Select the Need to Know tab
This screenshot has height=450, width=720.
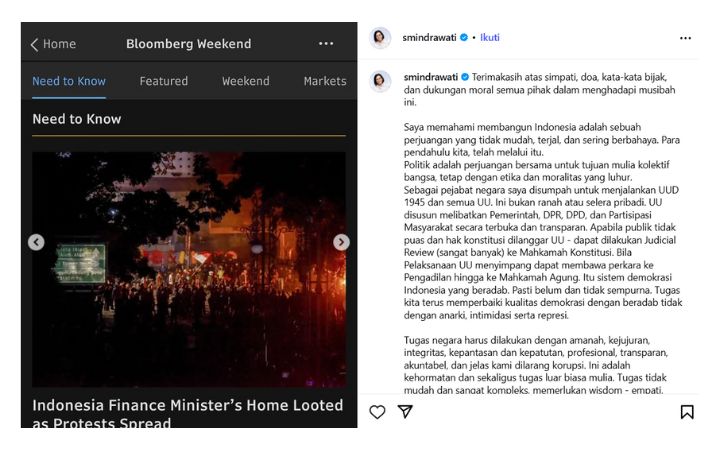pos(69,81)
